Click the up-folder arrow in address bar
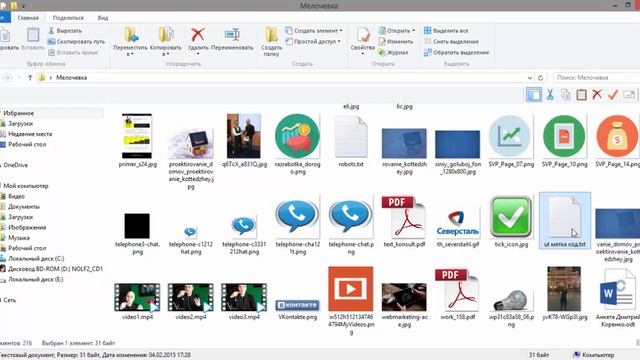 click(x=30, y=78)
